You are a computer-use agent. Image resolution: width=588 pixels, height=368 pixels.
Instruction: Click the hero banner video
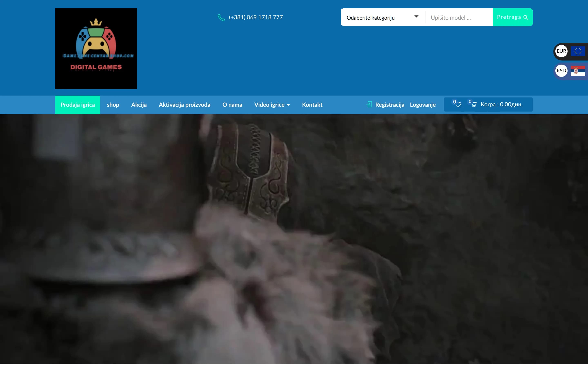coord(294,239)
